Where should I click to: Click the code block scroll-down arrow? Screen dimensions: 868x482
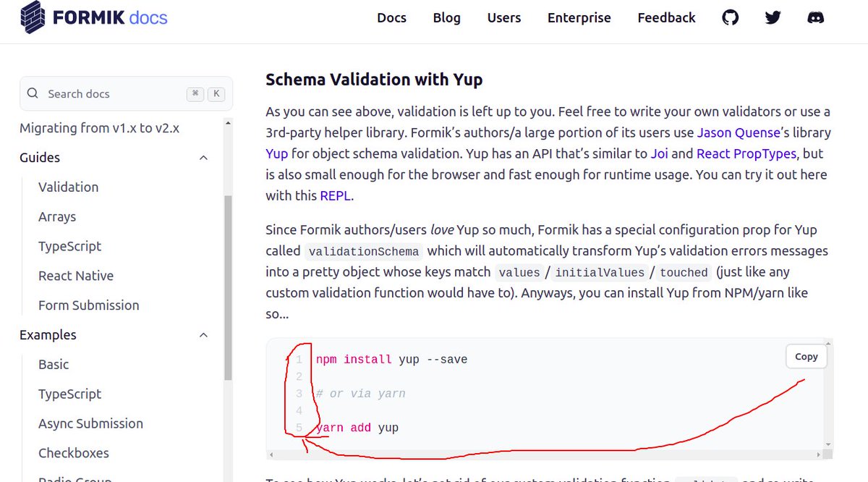(x=829, y=444)
